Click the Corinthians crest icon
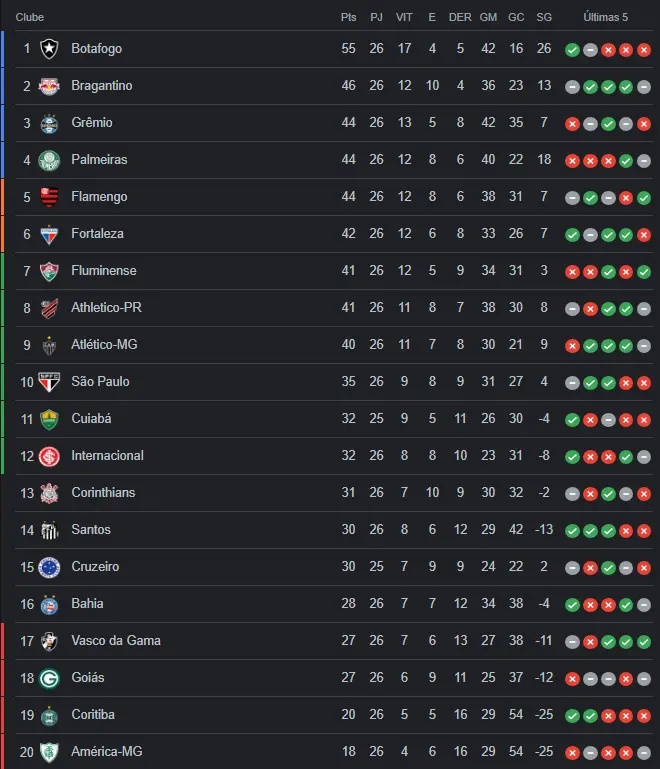Screen dimensions: 660x769 [49, 493]
